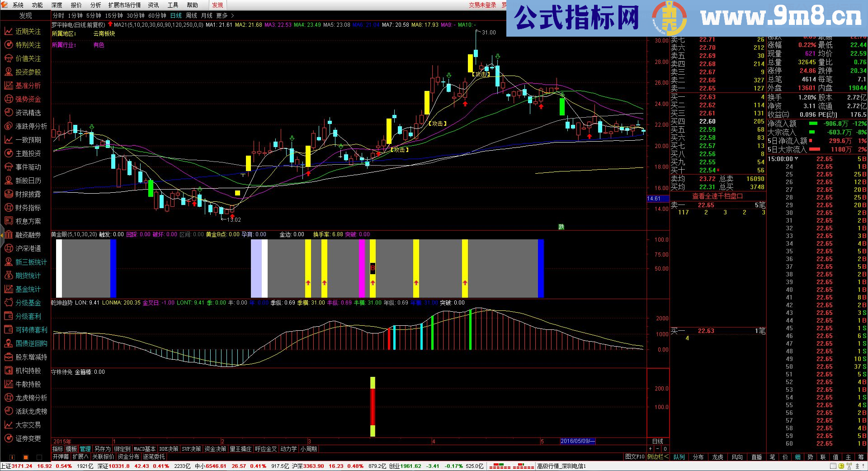The height and width of the screenshot is (471, 868).
Task: Open the 功能 menu
Action: 38,5
